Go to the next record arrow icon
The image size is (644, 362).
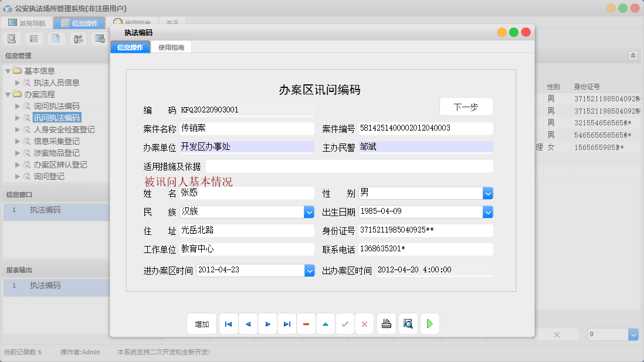(x=267, y=323)
